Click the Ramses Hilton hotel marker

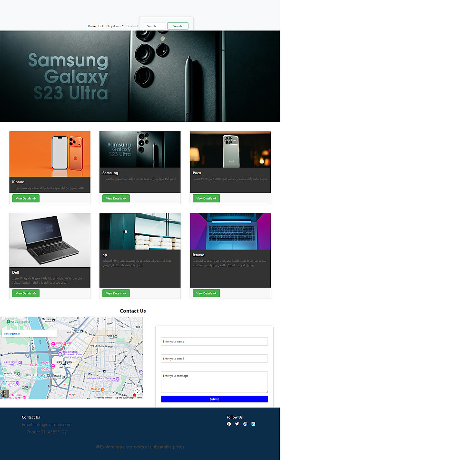(53, 344)
